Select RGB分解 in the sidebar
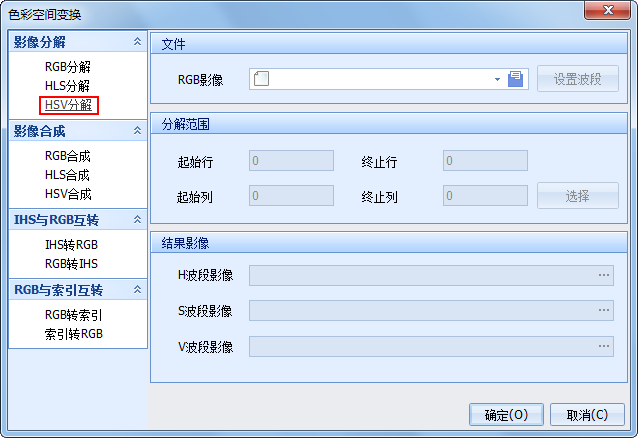The width and height of the screenshot is (638, 438). pyautogui.click(x=67, y=67)
